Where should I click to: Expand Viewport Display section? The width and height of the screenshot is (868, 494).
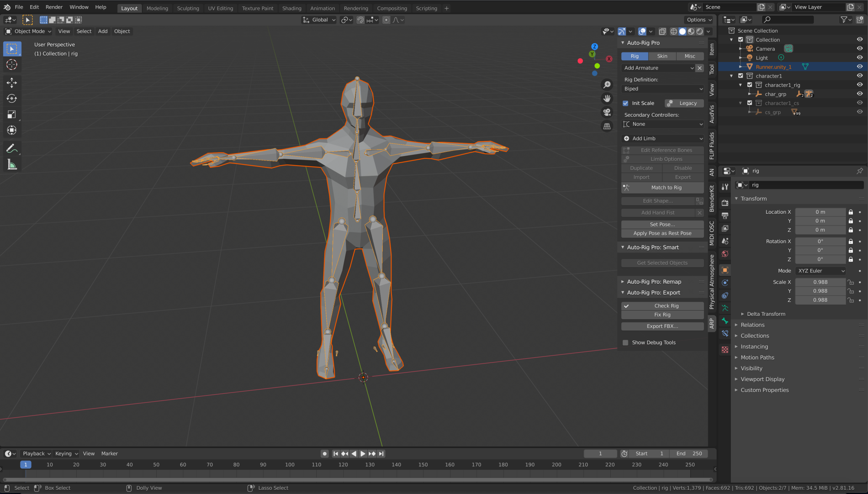pyautogui.click(x=762, y=379)
